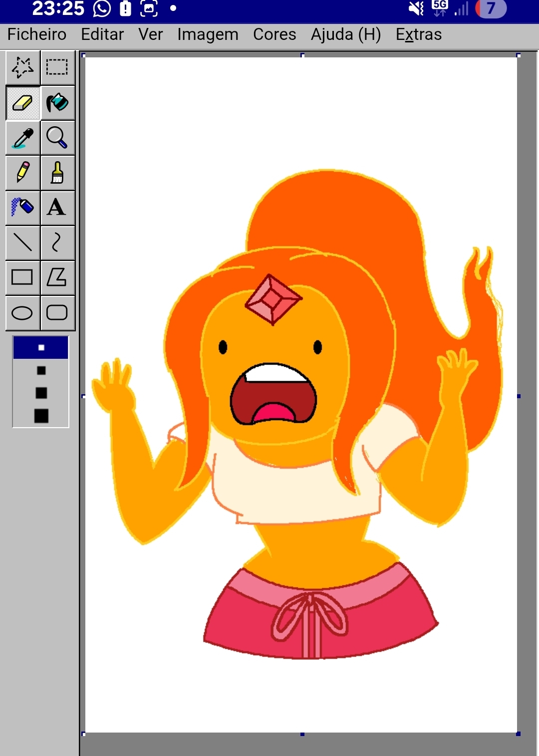Image resolution: width=539 pixels, height=756 pixels.
Task: Pick the straight Line tool
Action: tap(22, 243)
